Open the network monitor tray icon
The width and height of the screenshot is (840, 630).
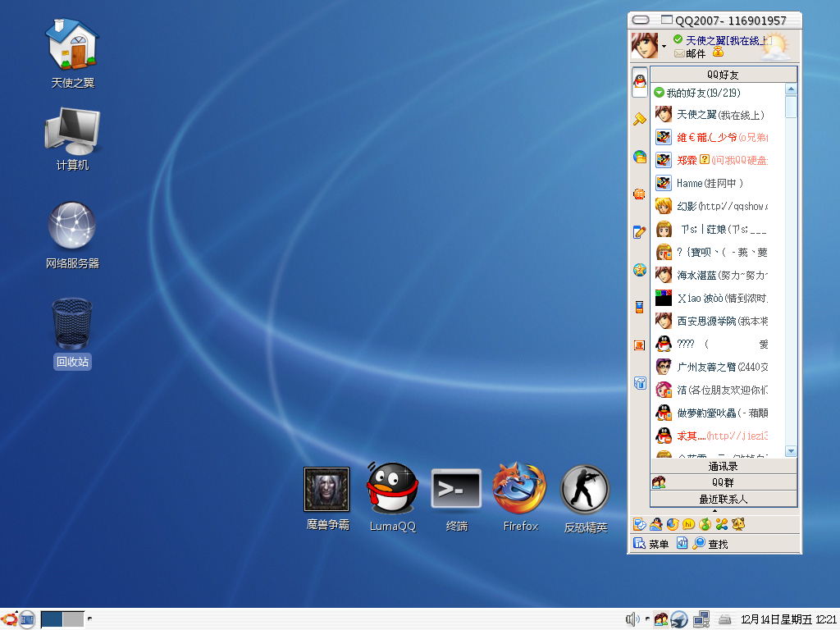click(701, 619)
